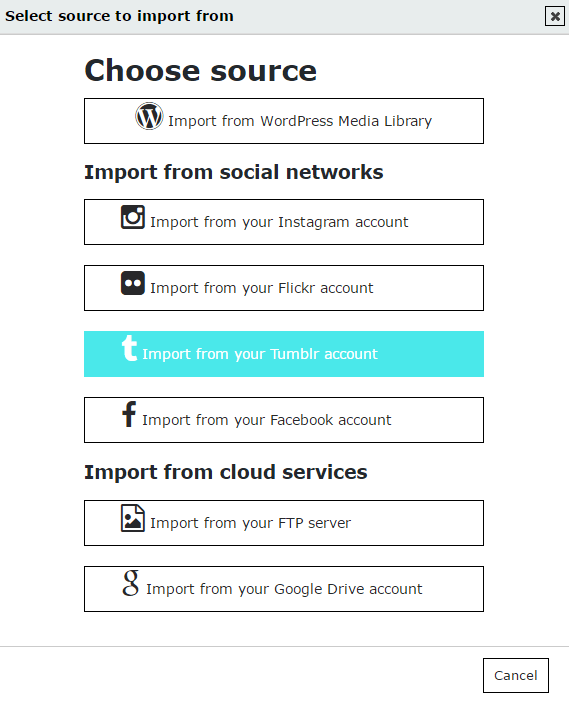570x704 pixels.
Task: Click the FTP server image-file icon
Action: (x=133, y=518)
